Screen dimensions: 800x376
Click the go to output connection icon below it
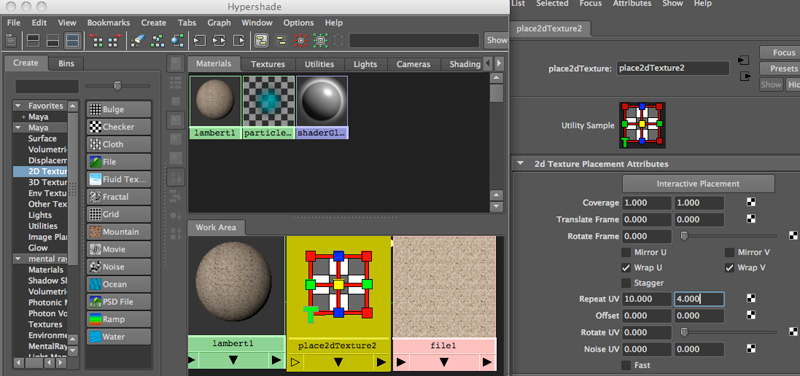(745, 77)
